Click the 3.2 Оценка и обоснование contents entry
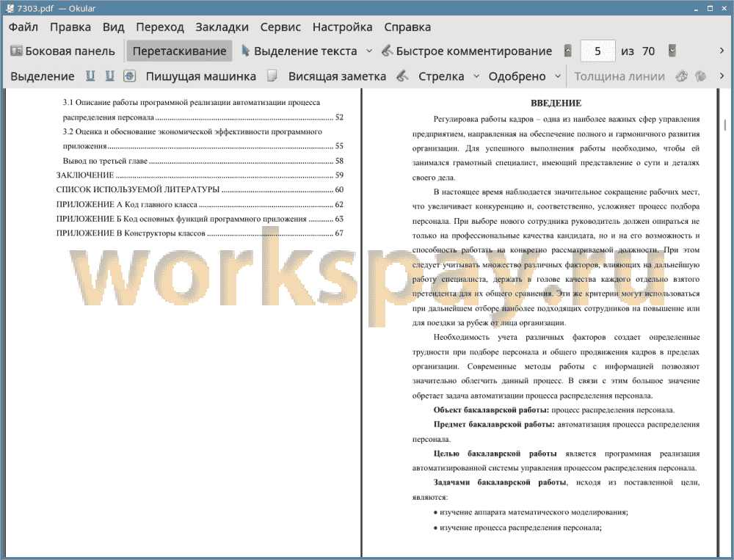Screen dimensions: 734x560 (x=203, y=139)
